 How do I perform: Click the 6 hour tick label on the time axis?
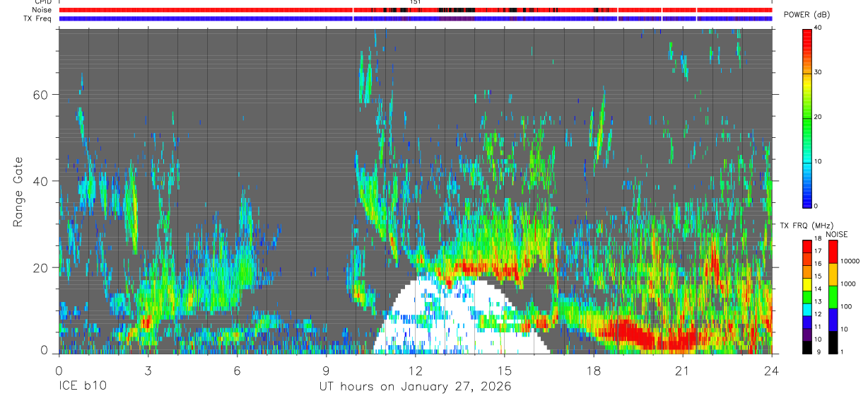point(237,371)
